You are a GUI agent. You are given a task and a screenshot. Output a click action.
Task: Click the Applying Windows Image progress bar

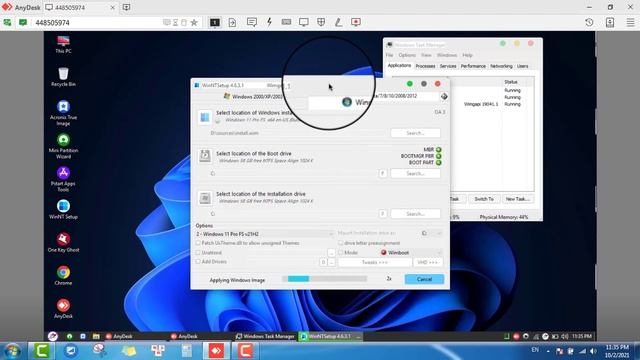coord(324,279)
